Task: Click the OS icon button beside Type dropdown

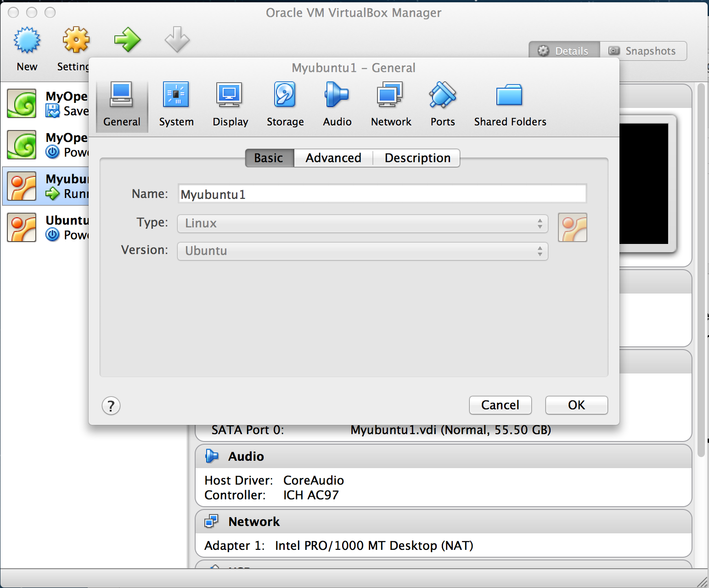Action: (x=572, y=227)
